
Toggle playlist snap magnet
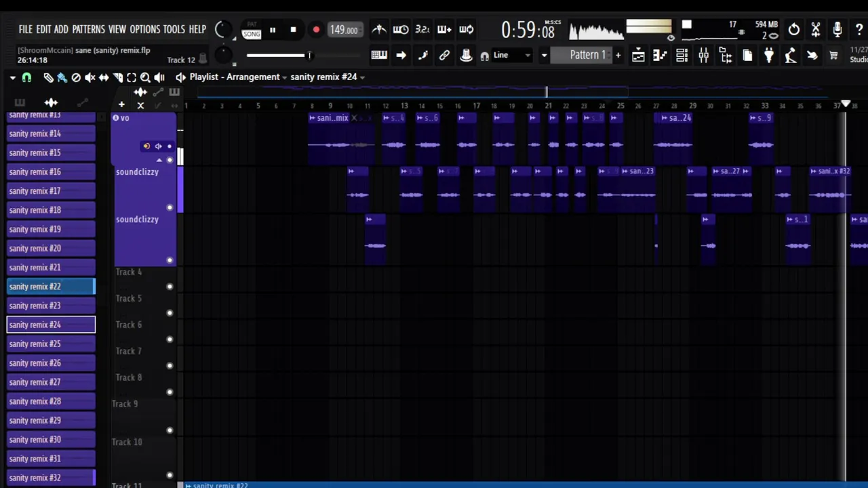point(26,77)
